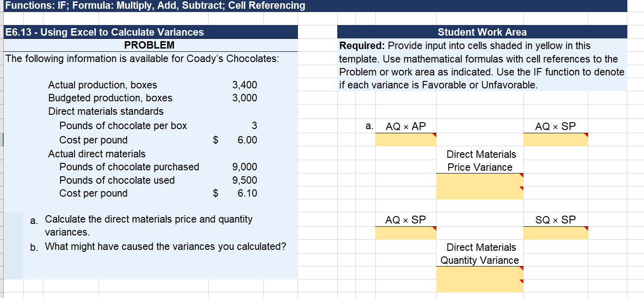Select the cell showing $6.10 actual cost
The image size is (644, 298).
(248, 193)
